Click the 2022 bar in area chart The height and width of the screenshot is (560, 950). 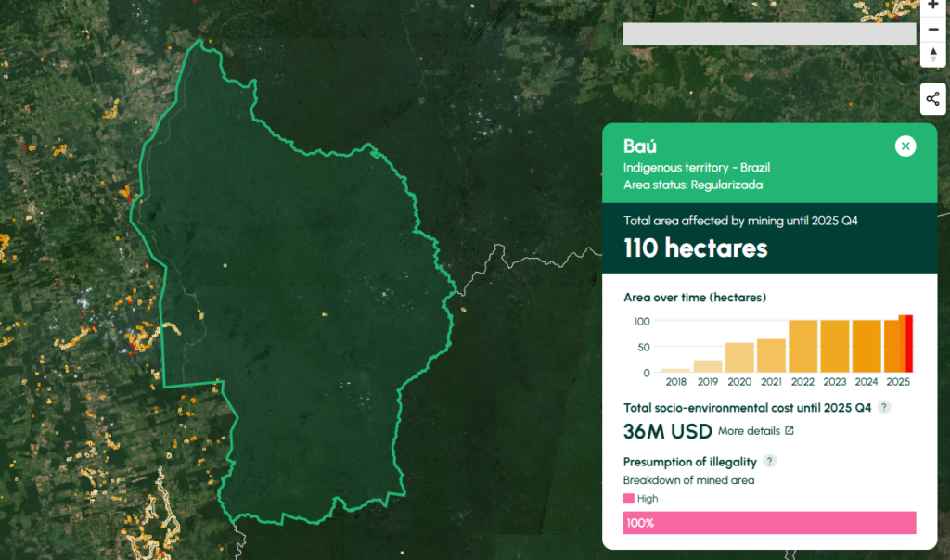click(802, 347)
